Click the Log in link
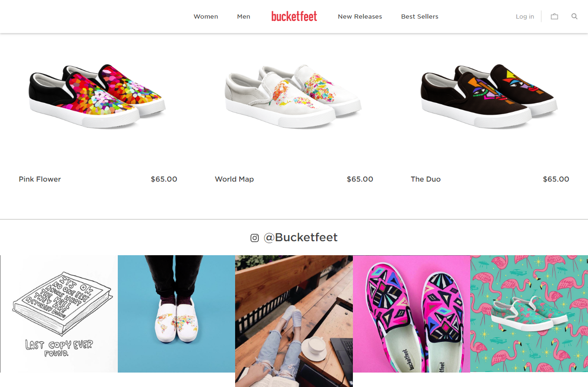 click(525, 16)
